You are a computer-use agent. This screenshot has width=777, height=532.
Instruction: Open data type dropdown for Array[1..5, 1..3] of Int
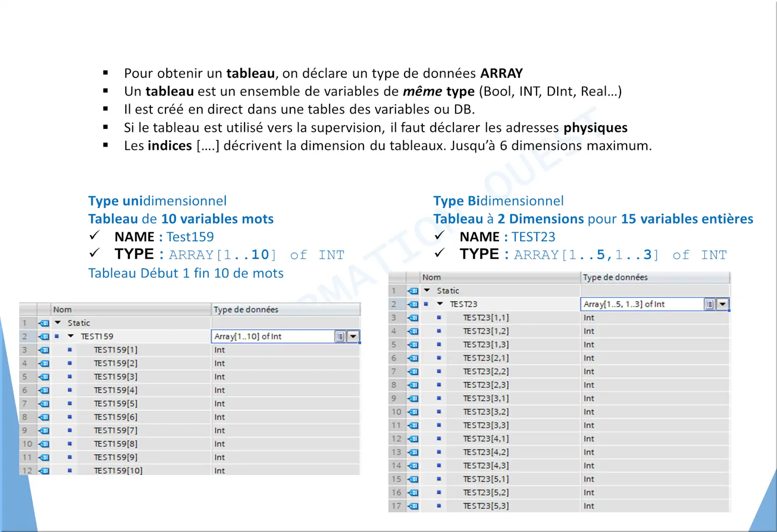723,304
